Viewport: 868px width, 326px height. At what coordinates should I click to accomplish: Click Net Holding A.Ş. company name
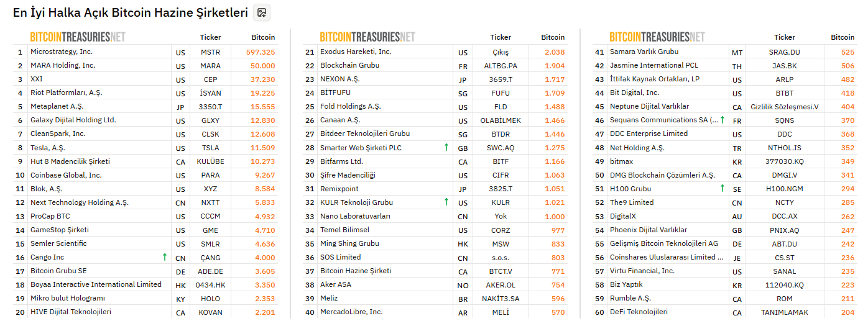pos(637,147)
